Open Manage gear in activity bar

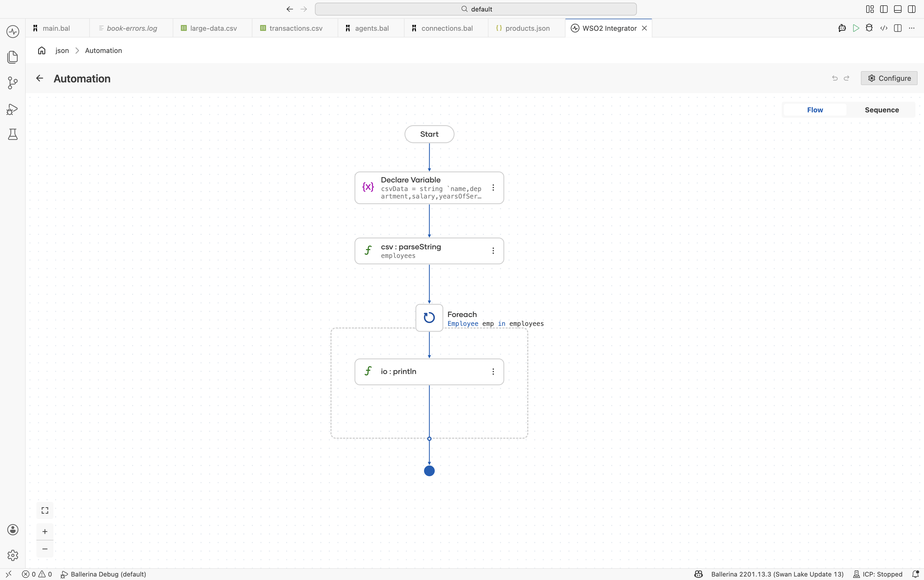pos(13,555)
